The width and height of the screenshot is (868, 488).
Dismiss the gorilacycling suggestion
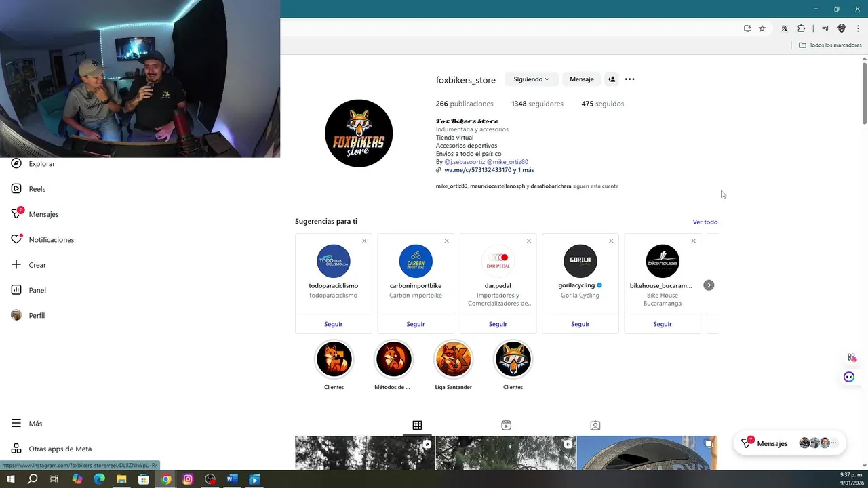[611, 241]
